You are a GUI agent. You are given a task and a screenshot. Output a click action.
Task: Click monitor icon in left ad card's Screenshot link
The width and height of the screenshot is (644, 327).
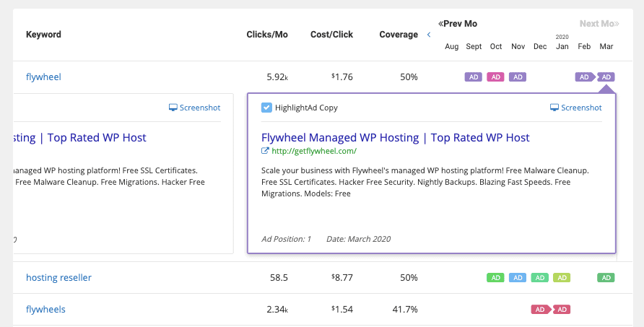[173, 108]
